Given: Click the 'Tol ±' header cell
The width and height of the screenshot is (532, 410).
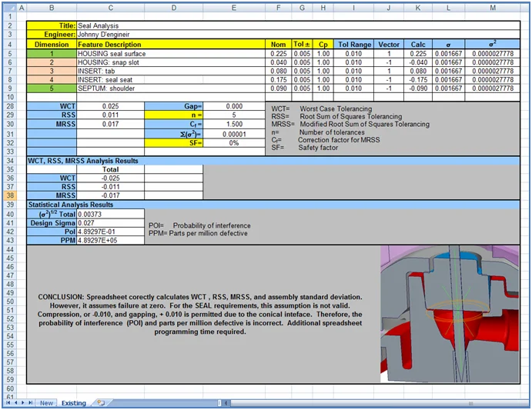Looking at the screenshot, I should pyautogui.click(x=302, y=45).
